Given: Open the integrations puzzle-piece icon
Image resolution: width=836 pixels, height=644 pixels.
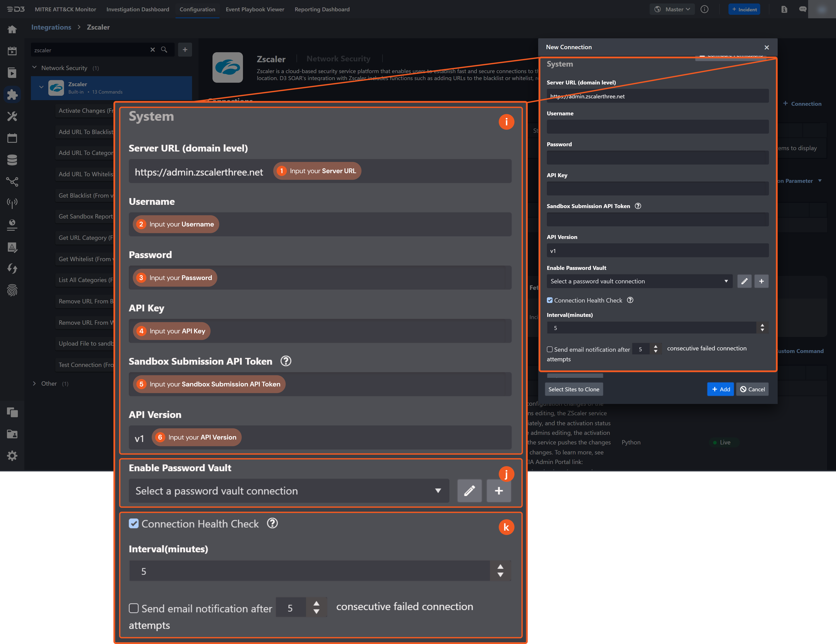Looking at the screenshot, I should pyautogui.click(x=12, y=94).
